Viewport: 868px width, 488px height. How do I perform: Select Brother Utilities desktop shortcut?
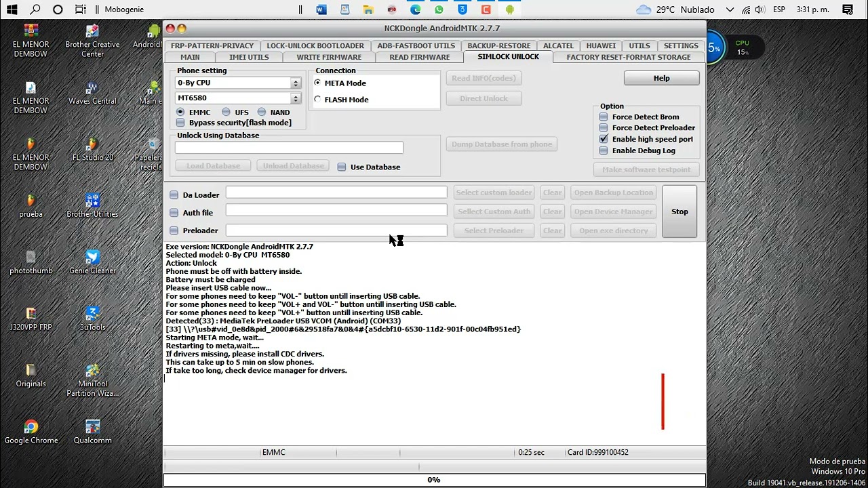(92, 206)
